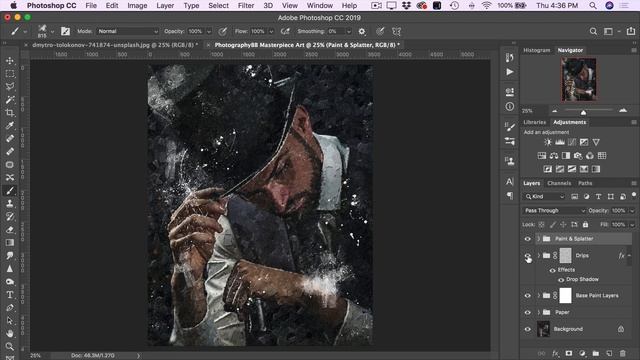Select the Zoom tool
The image size is (640, 360).
pyautogui.click(x=10, y=347)
